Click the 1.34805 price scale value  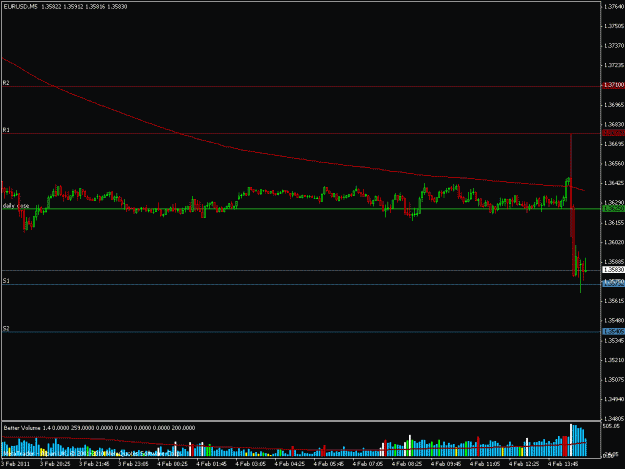[x=614, y=419]
